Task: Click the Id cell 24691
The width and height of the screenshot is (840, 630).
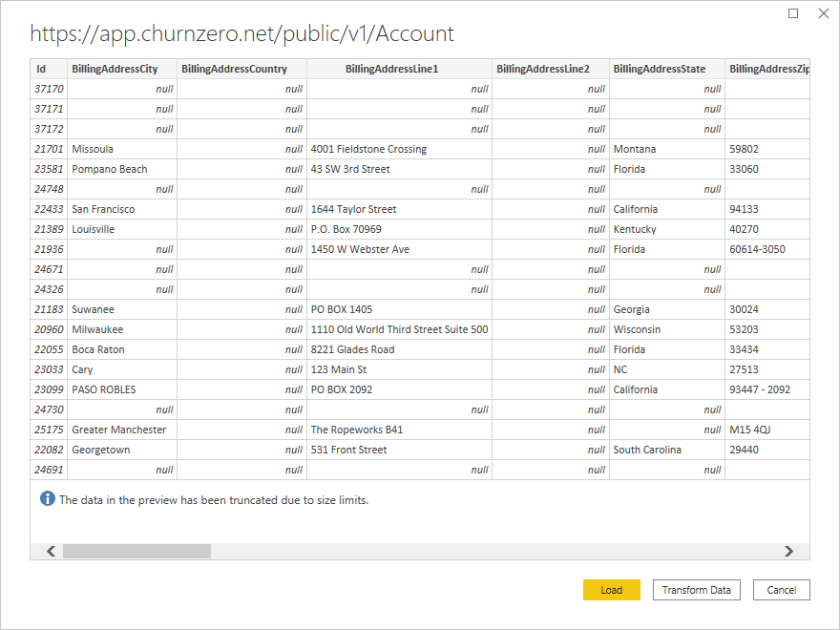Action: (49, 470)
